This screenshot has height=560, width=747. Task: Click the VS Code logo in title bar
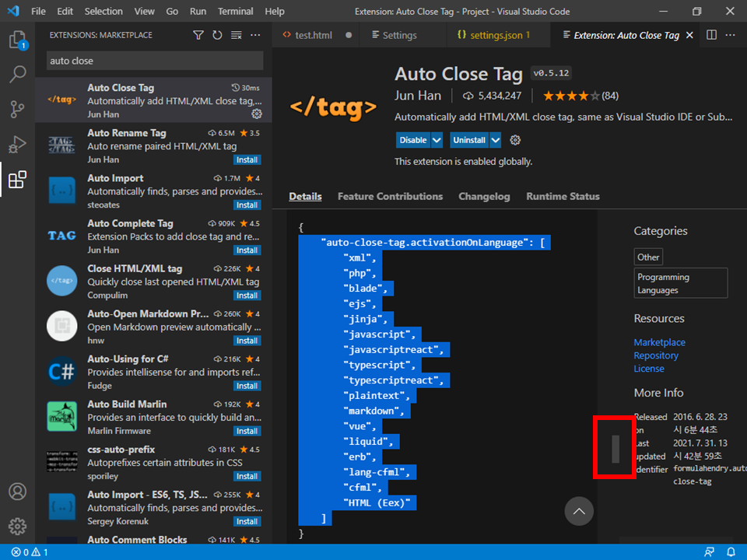point(13,11)
